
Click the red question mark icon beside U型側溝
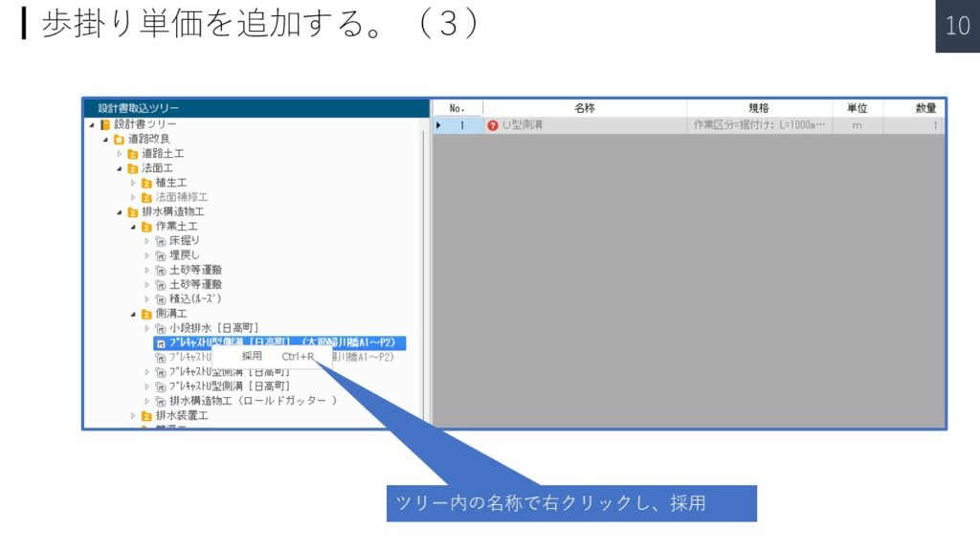(x=493, y=125)
